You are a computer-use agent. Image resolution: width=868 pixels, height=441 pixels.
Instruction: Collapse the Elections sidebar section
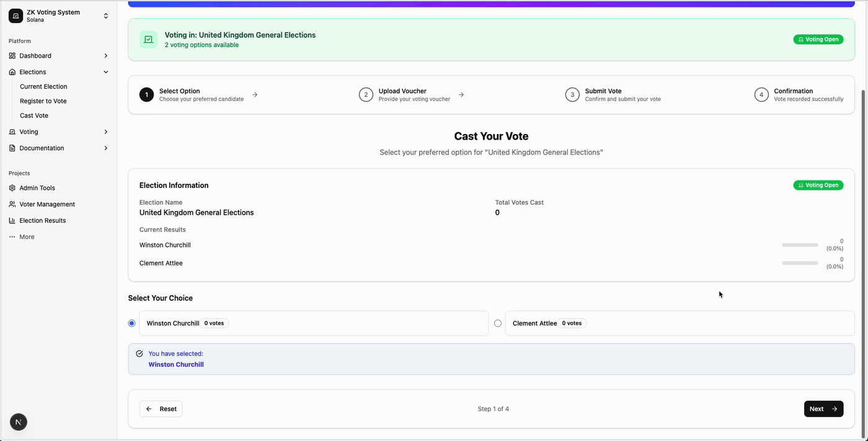coord(106,72)
